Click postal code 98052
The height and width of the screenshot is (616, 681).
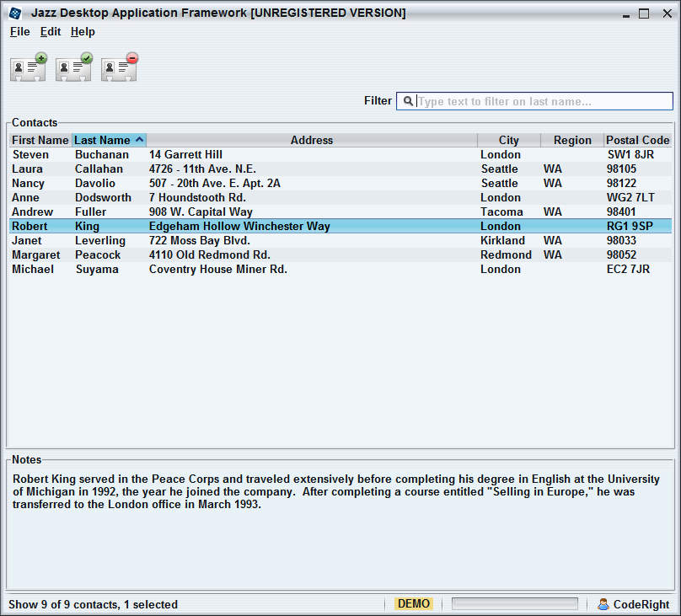(621, 254)
